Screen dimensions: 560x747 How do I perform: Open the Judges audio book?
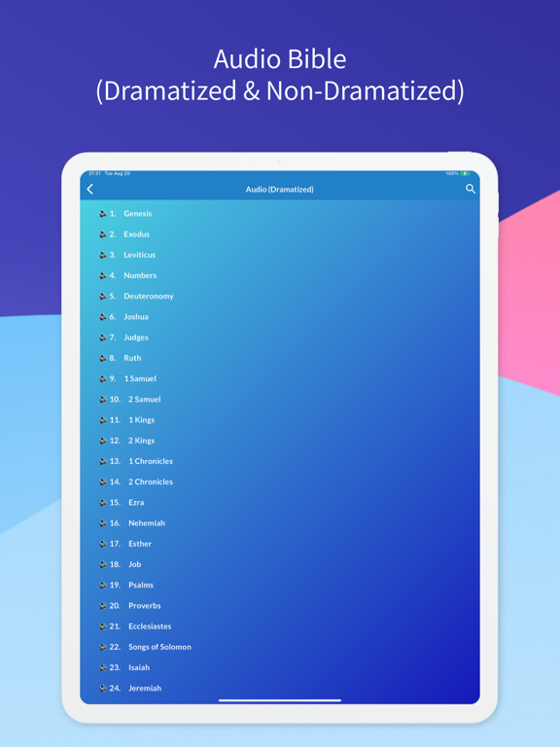[x=136, y=338]
